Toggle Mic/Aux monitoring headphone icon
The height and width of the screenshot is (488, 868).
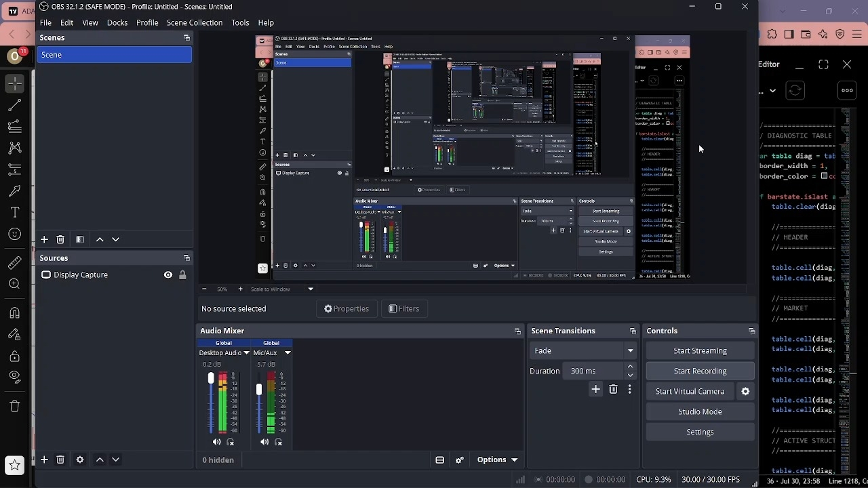coord(278,442)
